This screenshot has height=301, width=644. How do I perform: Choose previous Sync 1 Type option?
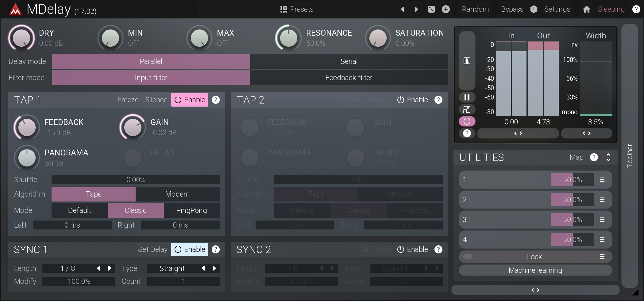pos(203,268)
